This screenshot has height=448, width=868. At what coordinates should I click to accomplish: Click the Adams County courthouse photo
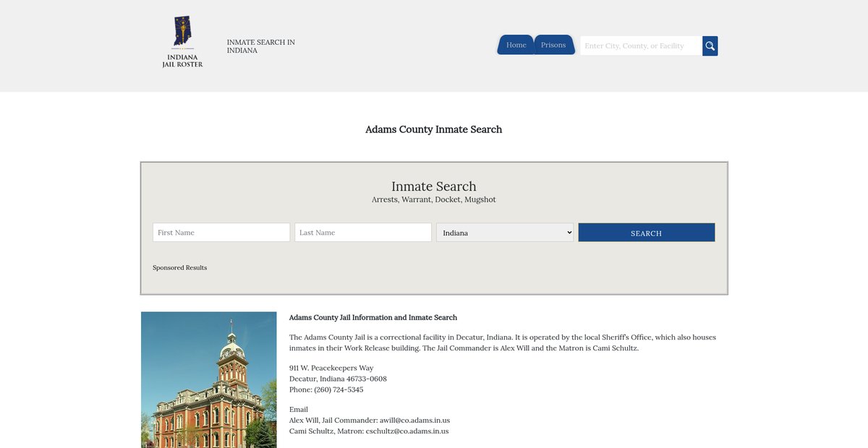pyautogui.click(x=209, y=379)
